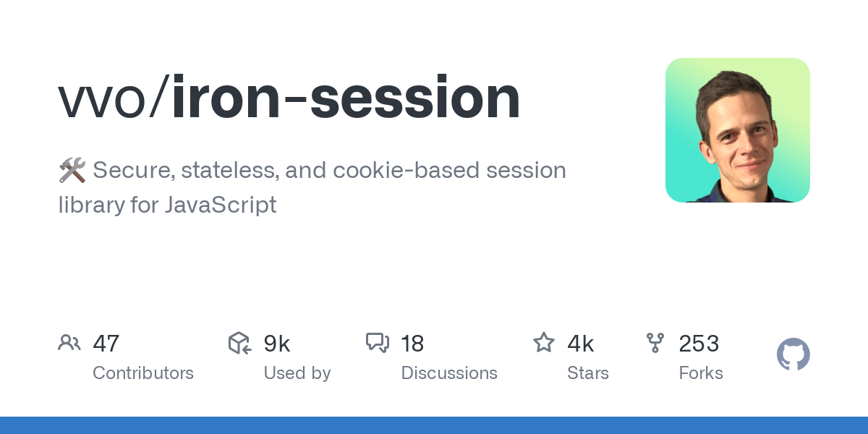Click the blue bar along the bottom
The width and height of the screenshot is (868, 434).
pyautogui.click(x=434, y=425)
